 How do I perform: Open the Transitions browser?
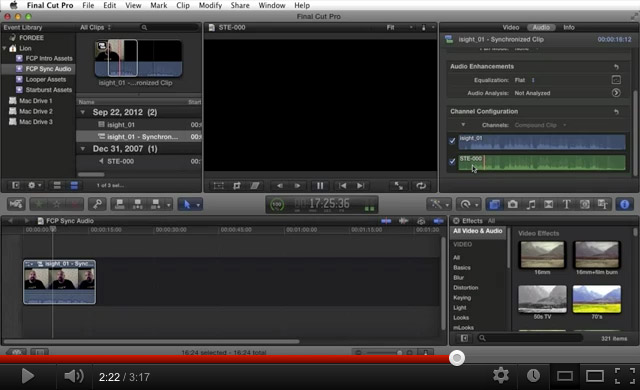coord(549,204)
